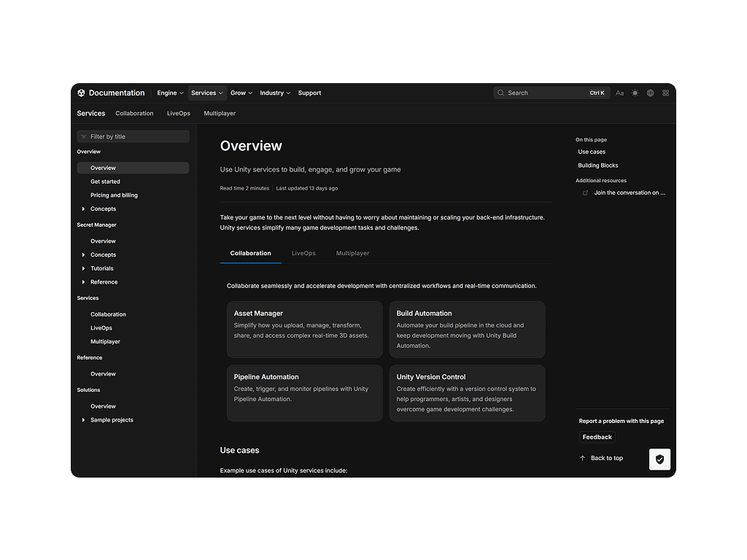
Task: Open the Engine dropdown menu
Action: pos(170,93)
